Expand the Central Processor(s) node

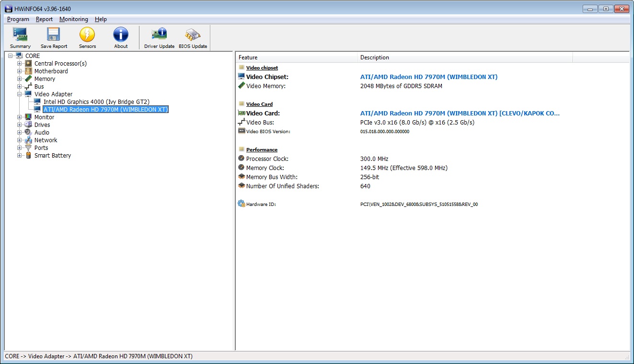[20, 64]
